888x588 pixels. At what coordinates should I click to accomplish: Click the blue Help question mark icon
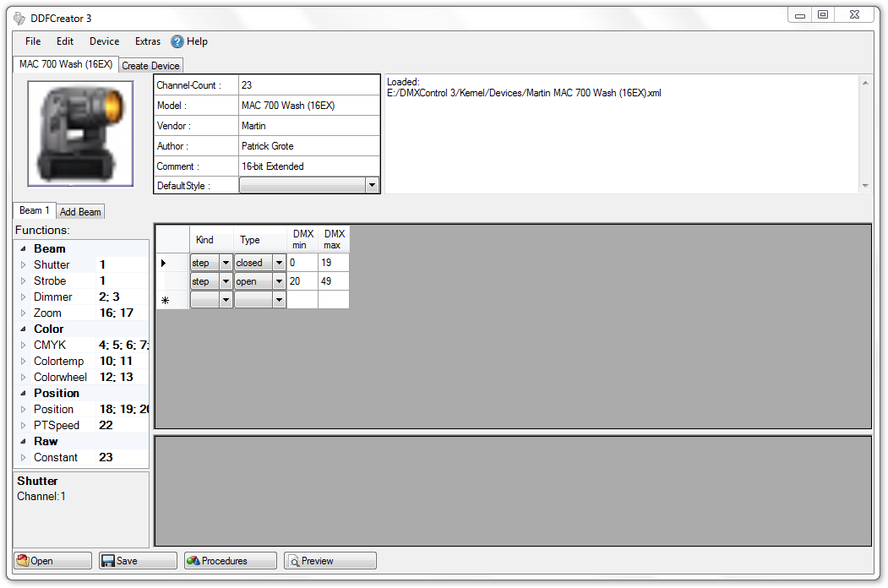click(177, 41)
